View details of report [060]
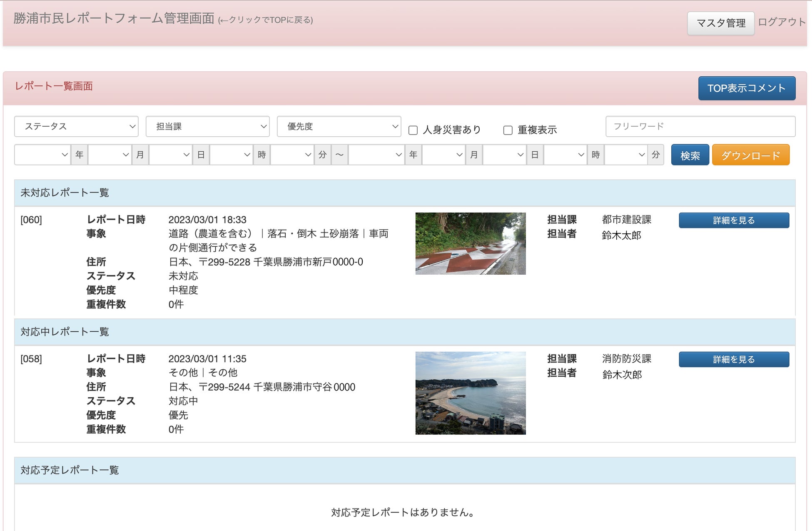 [x=733, y=220]
